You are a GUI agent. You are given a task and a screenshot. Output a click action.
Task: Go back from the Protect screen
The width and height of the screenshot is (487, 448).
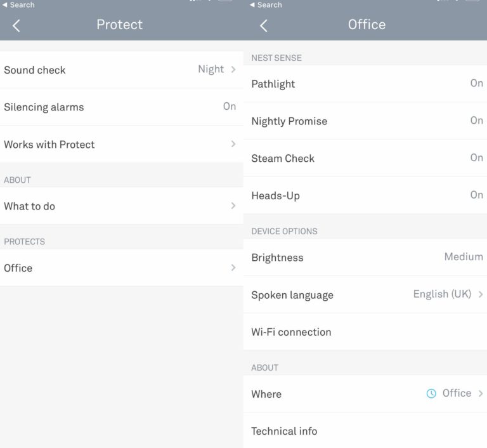coord(16,26)
